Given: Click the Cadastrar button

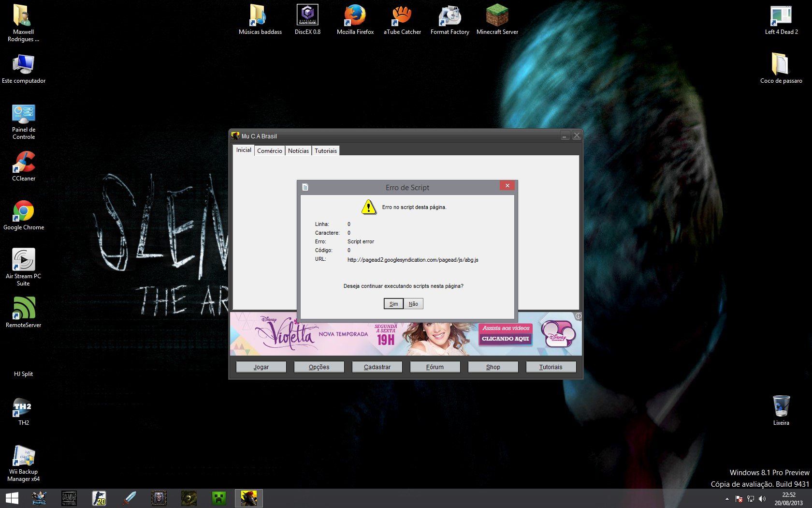Looking at the screenshot, I should click(x=377, y=367).
